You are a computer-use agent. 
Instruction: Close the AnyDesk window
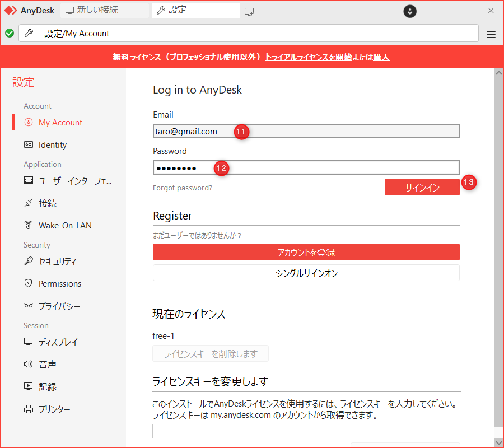(x=491, y=11)
